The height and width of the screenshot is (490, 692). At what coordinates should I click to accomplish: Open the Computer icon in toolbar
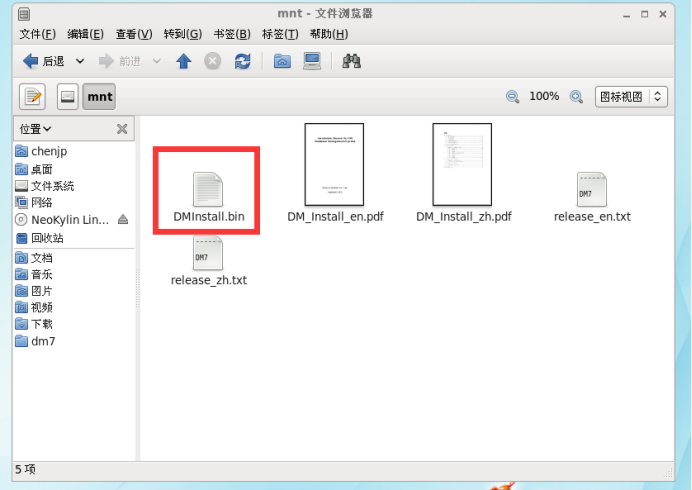coord(312,61)
